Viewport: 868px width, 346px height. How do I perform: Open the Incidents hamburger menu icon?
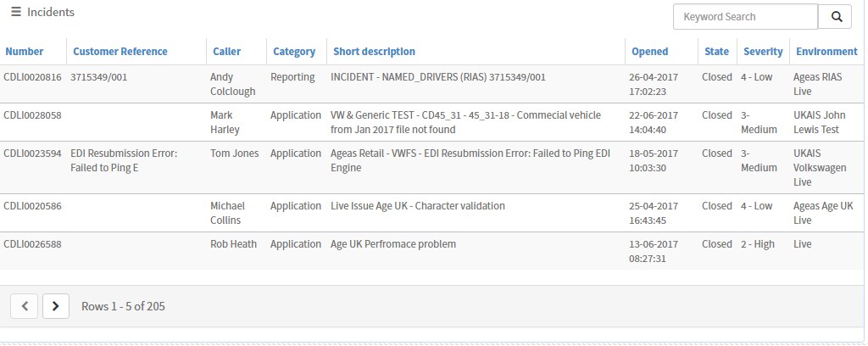coord(15,13)
